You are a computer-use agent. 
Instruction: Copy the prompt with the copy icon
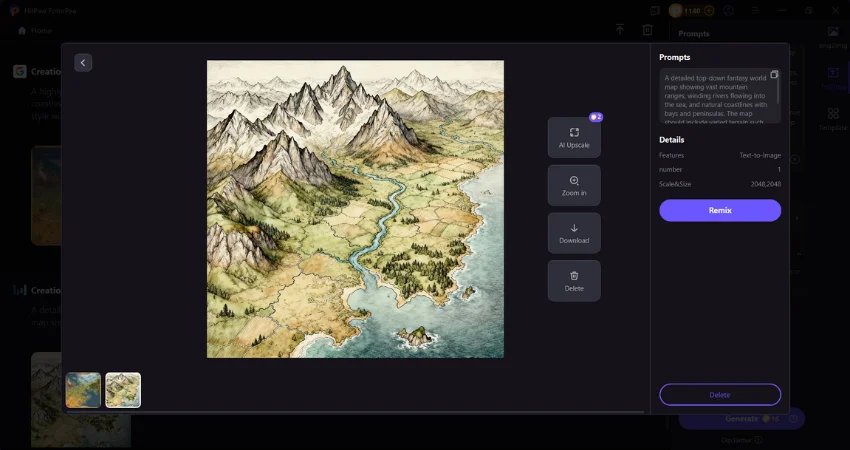point(774,75)
